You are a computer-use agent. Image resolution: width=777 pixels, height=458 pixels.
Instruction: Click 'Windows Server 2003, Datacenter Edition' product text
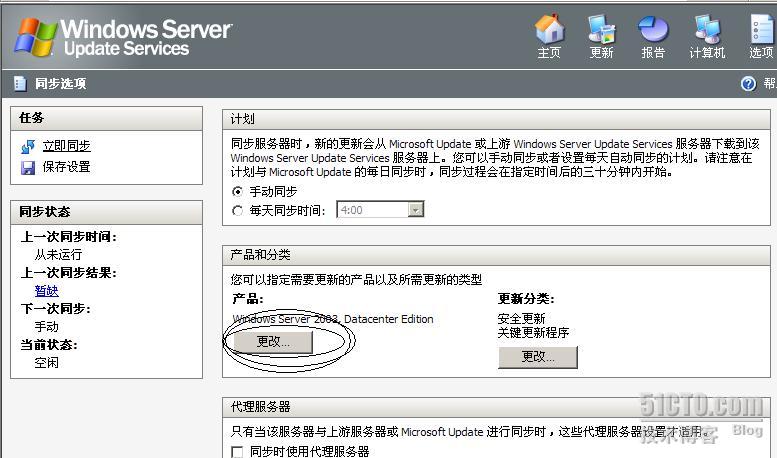pos(333,319)
